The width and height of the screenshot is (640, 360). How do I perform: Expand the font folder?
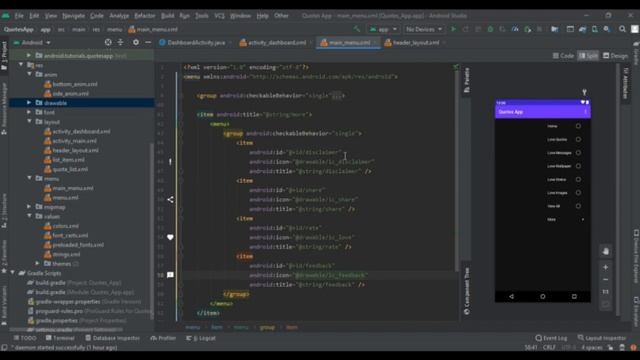point(29,112)
